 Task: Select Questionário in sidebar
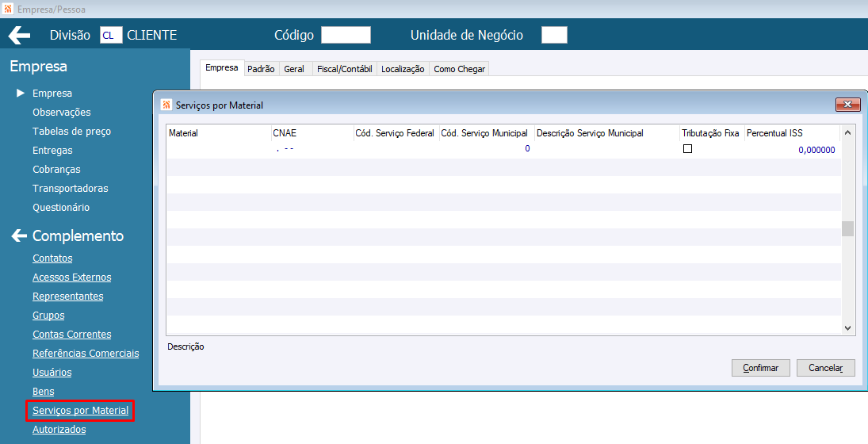pos(61,208)
